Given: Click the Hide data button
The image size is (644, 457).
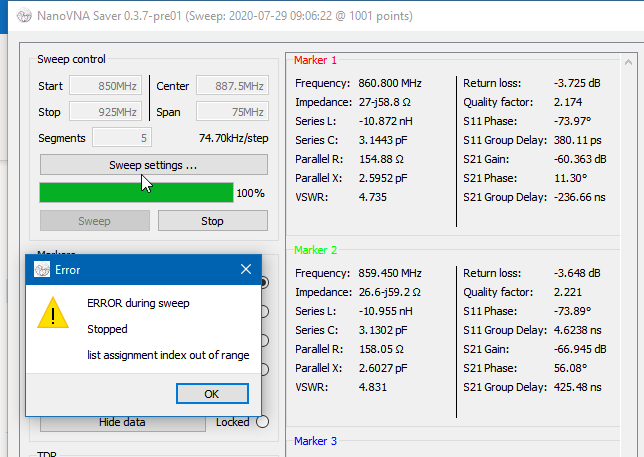Looking at the screenshot, I should point(122,423).
